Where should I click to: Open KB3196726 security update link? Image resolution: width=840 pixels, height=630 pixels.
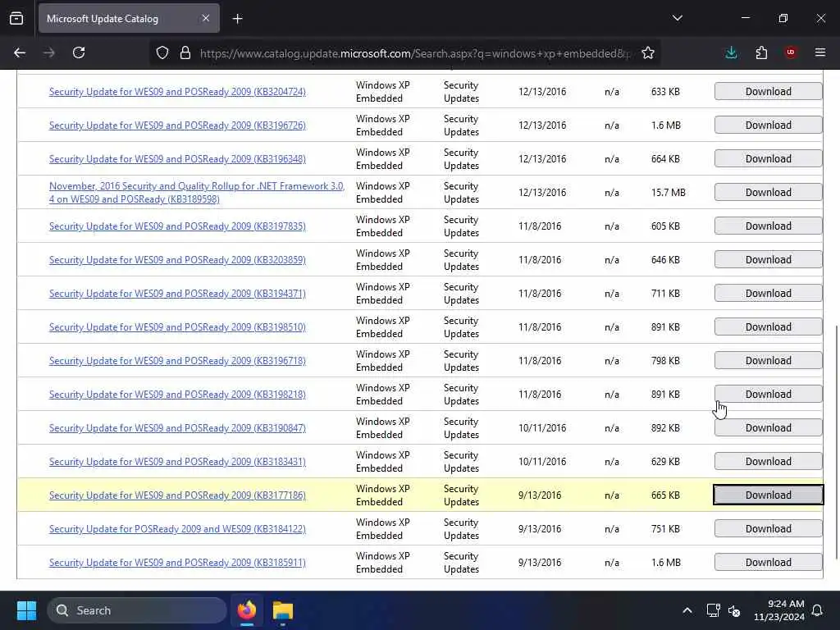177,126
